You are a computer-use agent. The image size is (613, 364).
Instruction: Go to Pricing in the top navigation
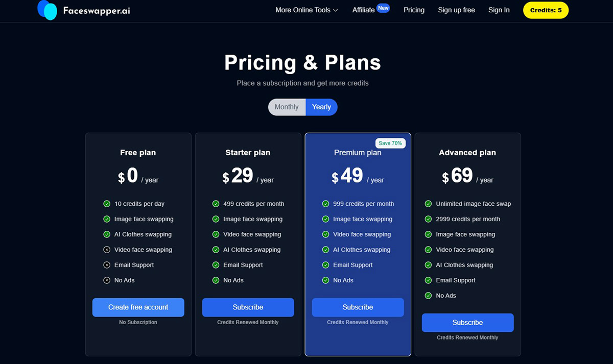click(x=414, y=10)
